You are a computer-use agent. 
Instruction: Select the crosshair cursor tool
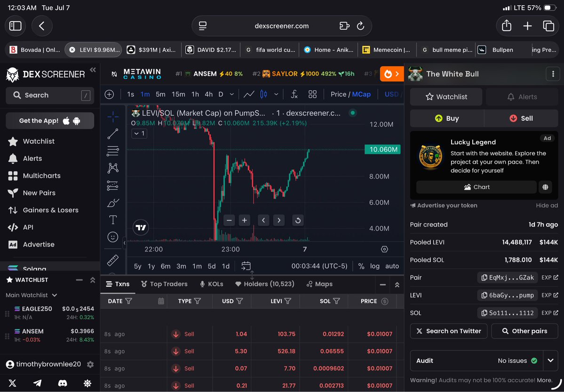click(x=113, y=117)
